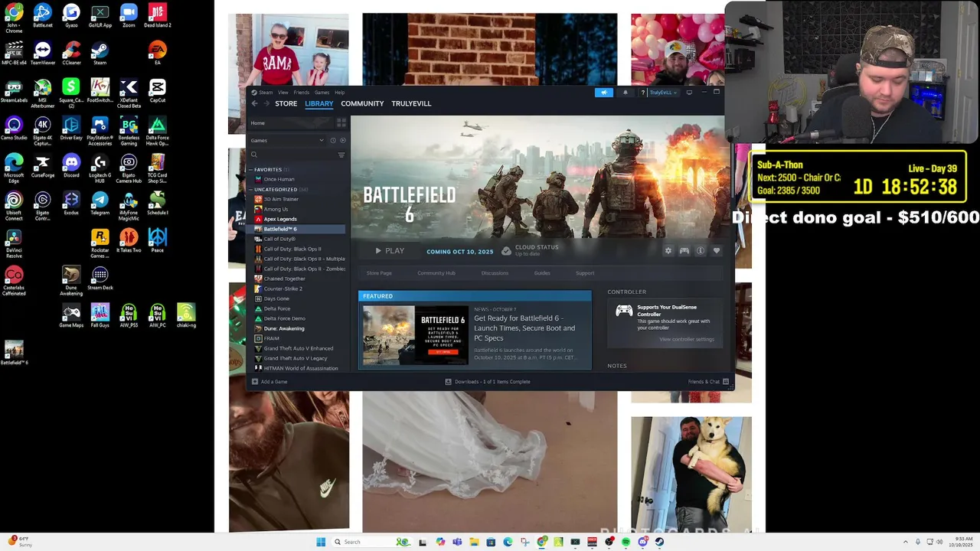This screenshot has height=551, width=980.
Task: Click the Battlefield 6 PLAY button
Action: point(390,251)
